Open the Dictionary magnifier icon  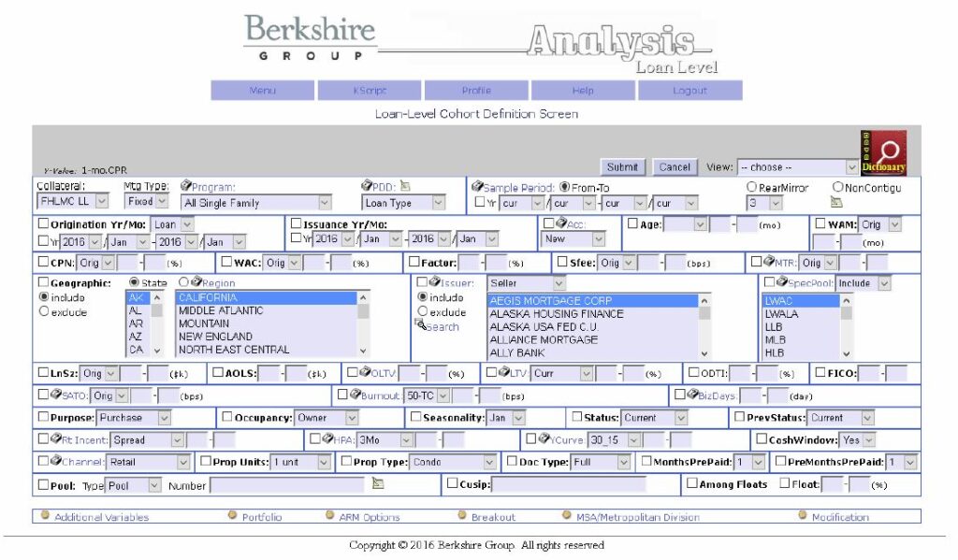(883, 152)
